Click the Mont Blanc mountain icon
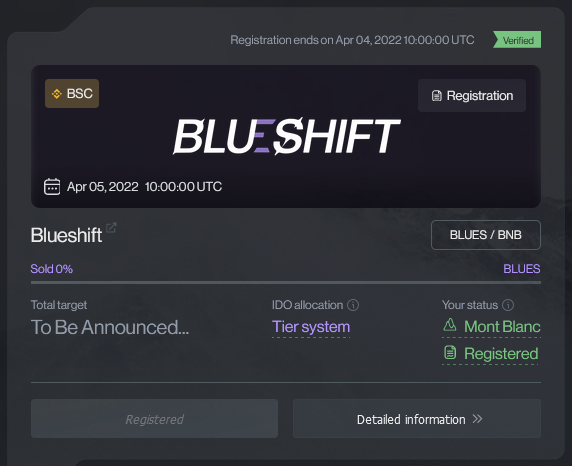 (x=450, y=324)
